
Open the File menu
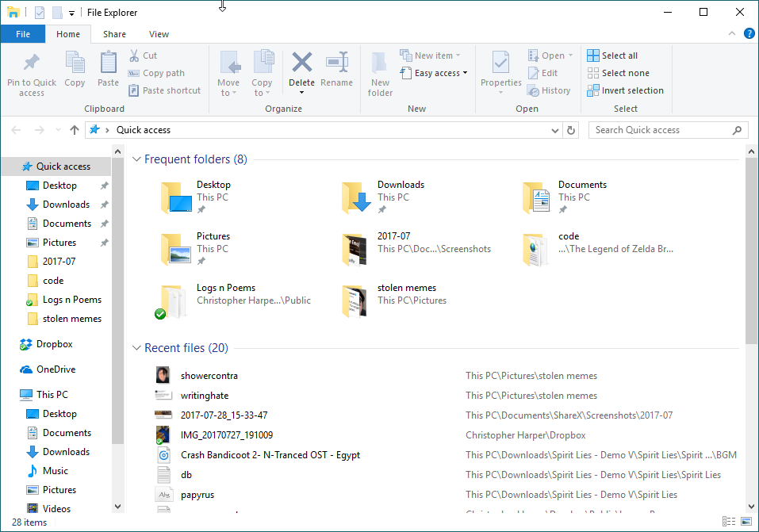(x=23, y=34)
